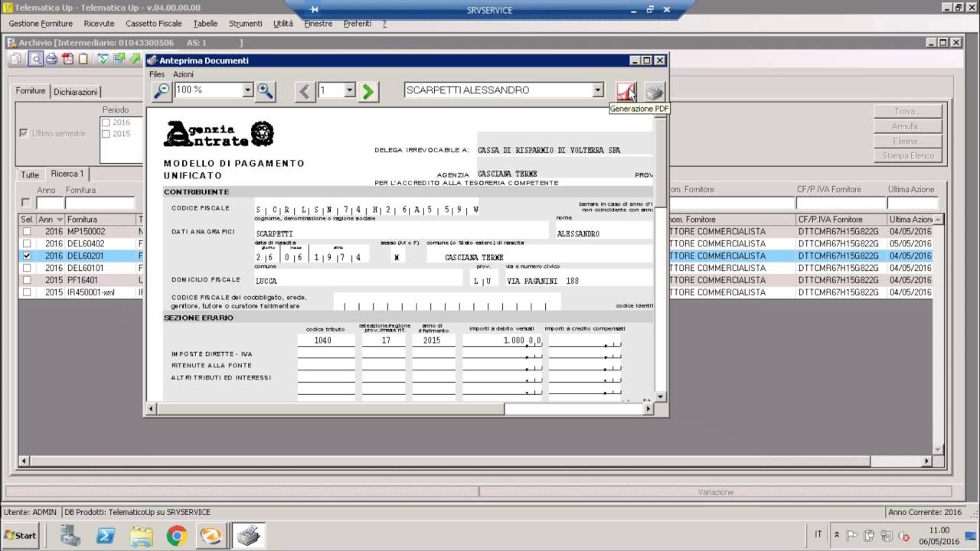
Task: Toggle the checkbox for row DEL60402
Action: [27, 243]
